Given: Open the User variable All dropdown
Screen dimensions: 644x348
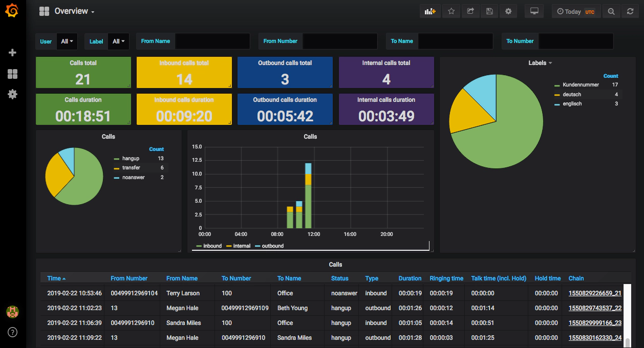Looking at the screenshot, I should [x=67, y=41].
